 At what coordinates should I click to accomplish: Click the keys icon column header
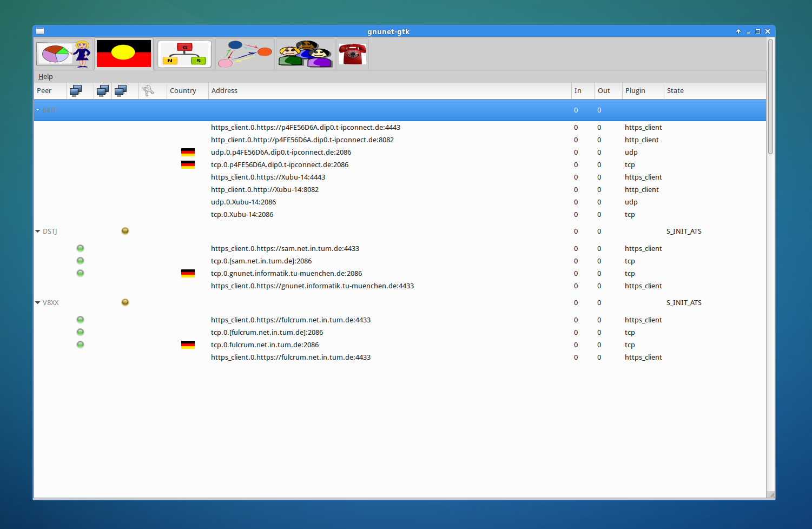pos(148,91)
